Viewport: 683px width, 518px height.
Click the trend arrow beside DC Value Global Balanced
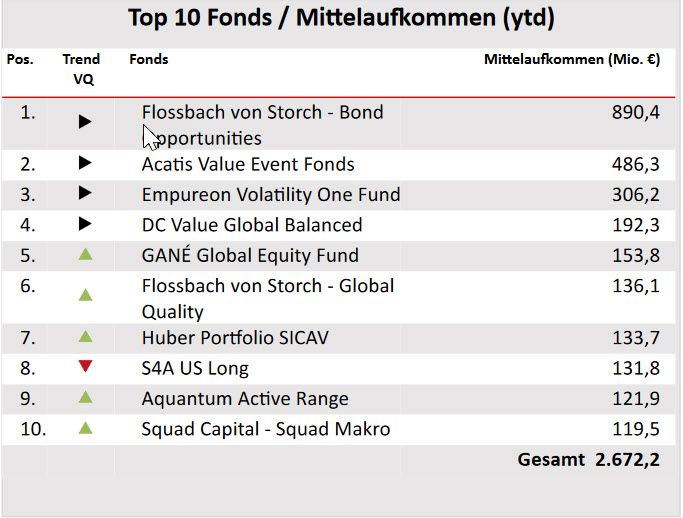(85, 224)
